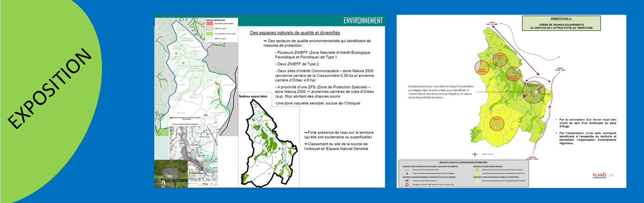Click the "Classement du site de la source" paragraph

pos(336,146)
